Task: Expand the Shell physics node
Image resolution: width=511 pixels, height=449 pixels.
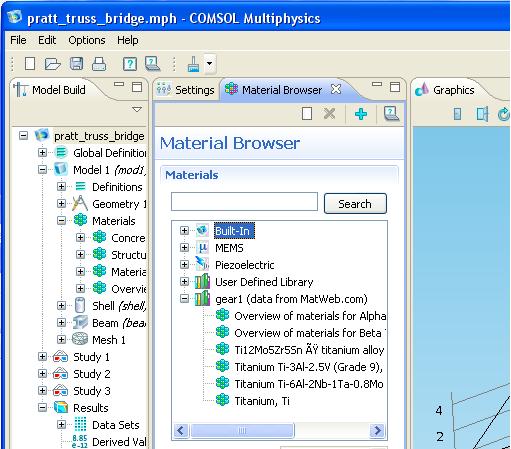Action: (x=61, y=305)
